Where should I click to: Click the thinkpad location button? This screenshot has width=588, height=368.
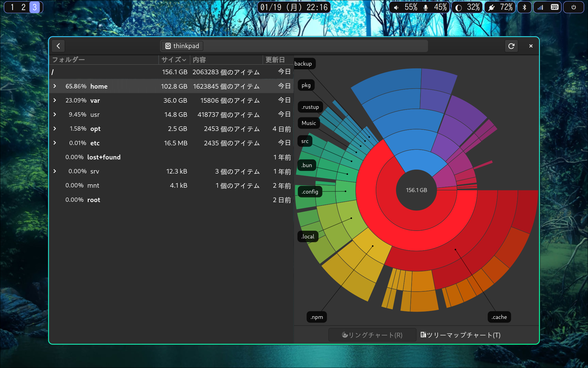point(182,46)
